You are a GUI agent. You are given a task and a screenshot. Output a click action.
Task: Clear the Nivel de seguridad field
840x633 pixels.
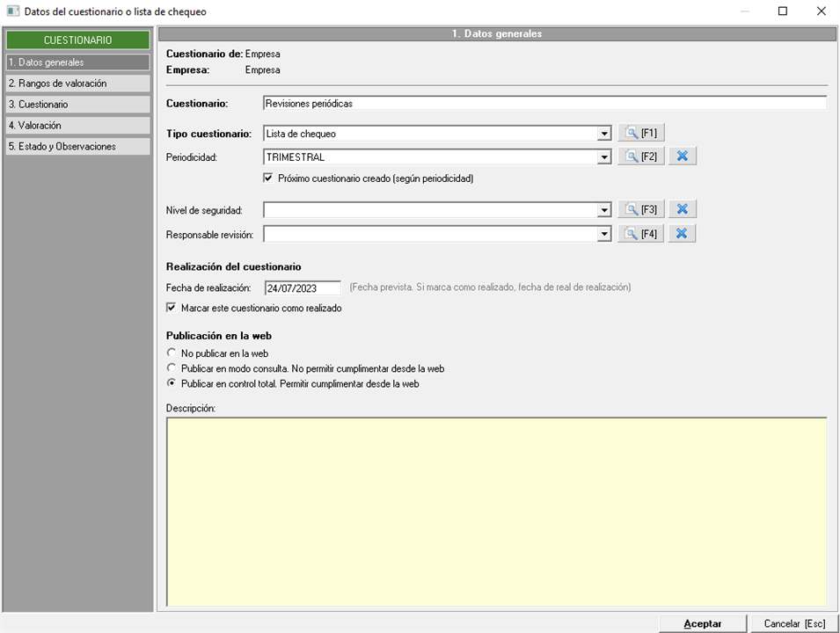coord(682,210)
